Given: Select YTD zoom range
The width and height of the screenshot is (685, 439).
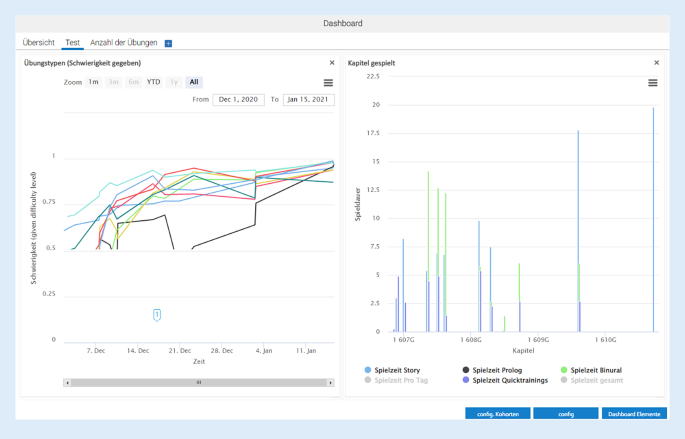Looking at the screenshot, I should (153, 82).
